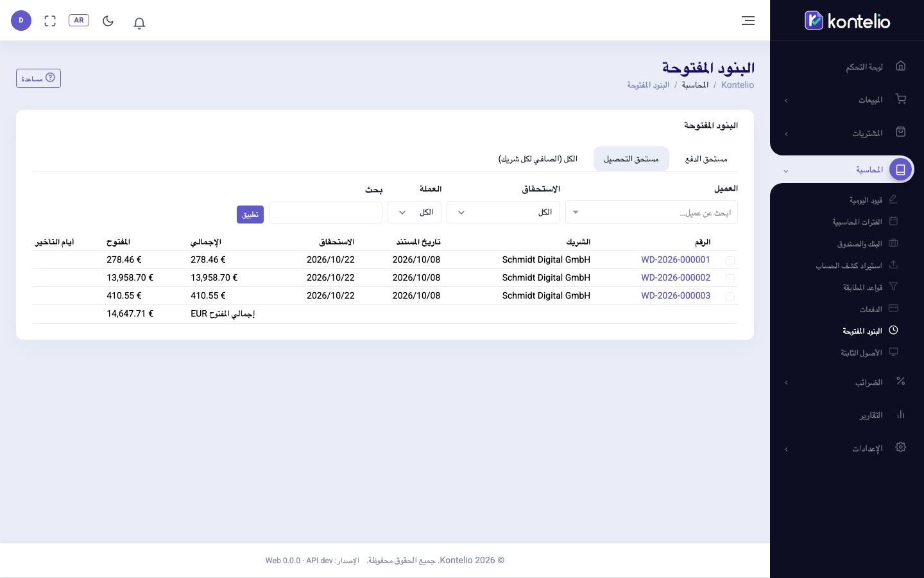Viewport: 924px width, 578px height.
Task: Expand الإعدادات submenu chevron
Action: coord(786,449)
